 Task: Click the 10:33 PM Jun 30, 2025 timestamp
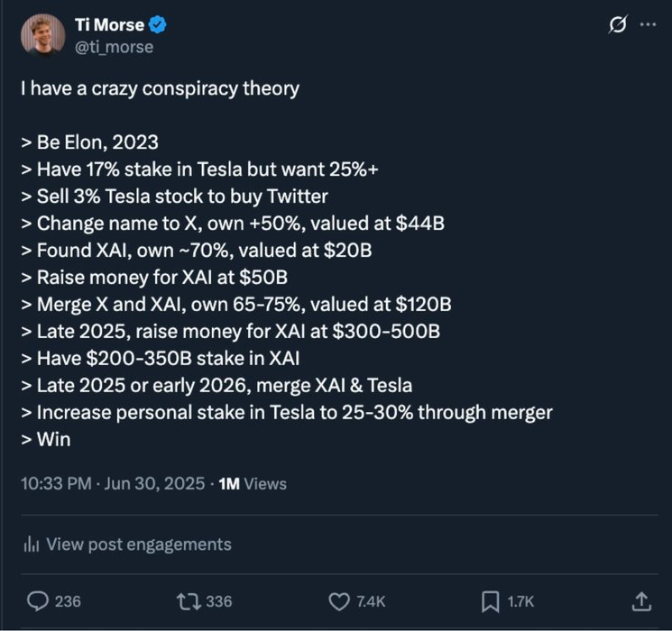[x=113, y=484]
